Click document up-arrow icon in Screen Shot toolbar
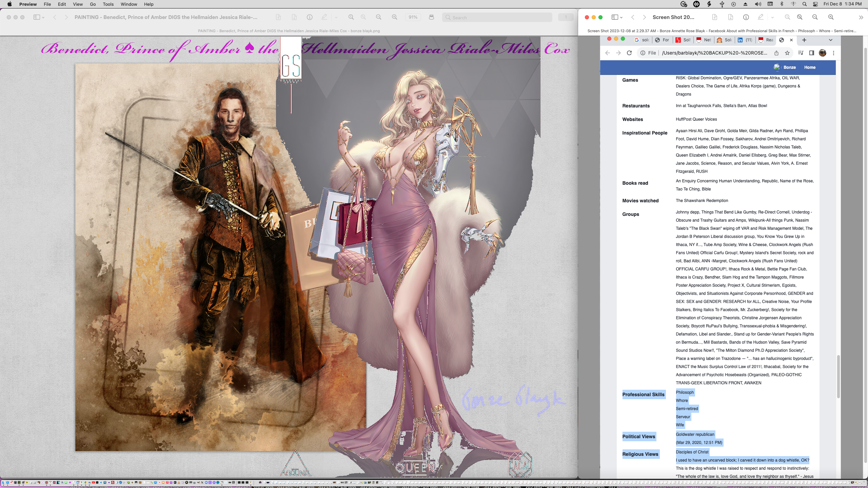The image size is (868, 488). coord(714,17)
